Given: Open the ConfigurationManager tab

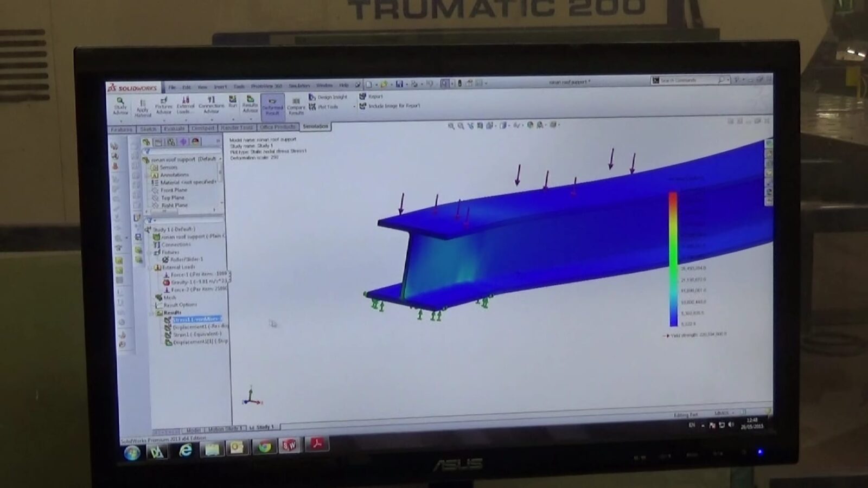Looking at the screenshot, I should coord(171,142).
